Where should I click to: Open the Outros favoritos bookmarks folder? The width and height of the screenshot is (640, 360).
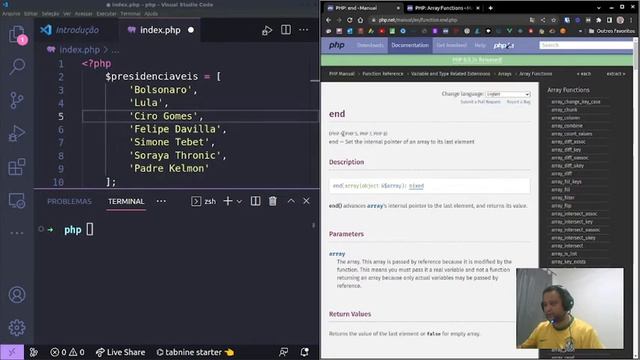[x=611, y=31]
